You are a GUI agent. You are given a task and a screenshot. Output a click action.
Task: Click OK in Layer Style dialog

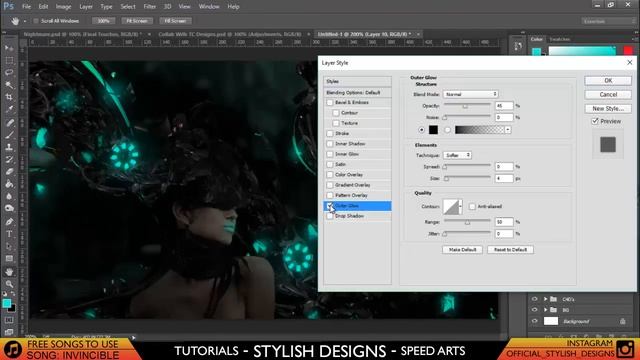coord(608,81)
